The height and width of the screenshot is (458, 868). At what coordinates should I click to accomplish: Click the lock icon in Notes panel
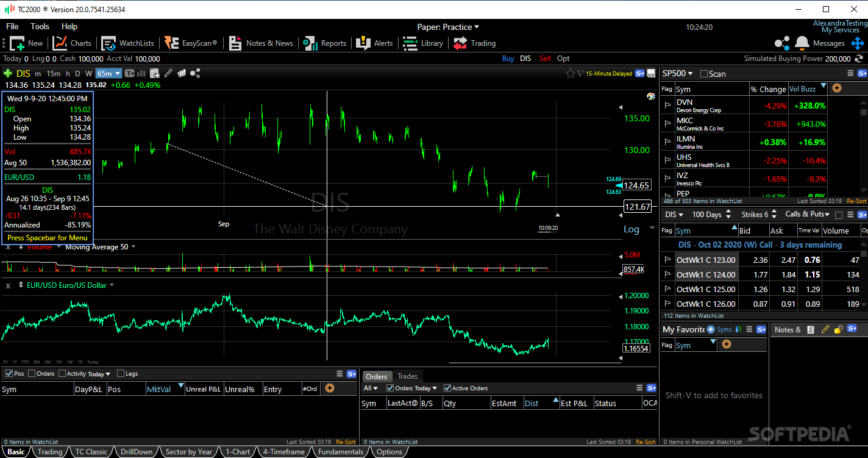[838, 329]
